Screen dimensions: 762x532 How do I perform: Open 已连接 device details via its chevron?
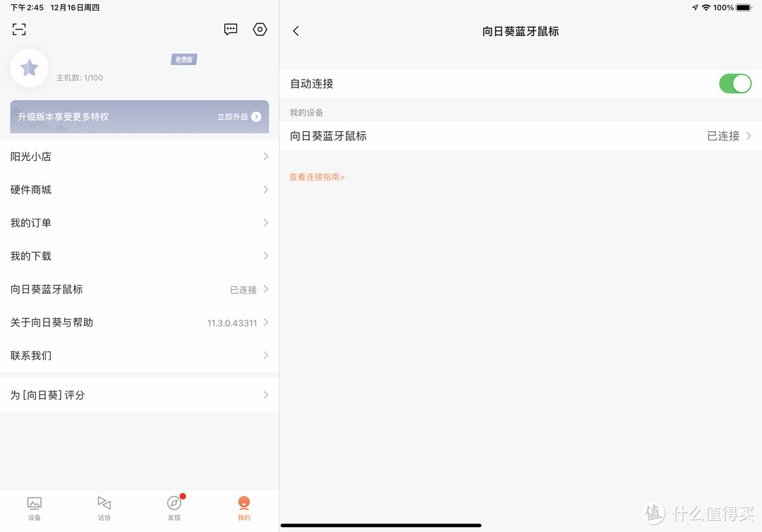coord(749,135)
